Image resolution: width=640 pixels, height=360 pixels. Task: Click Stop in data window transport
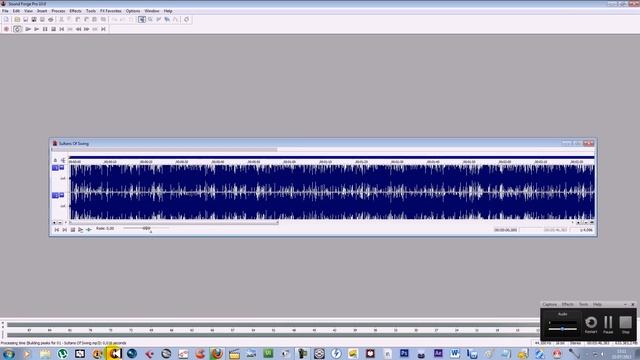(x=73, y=230)
